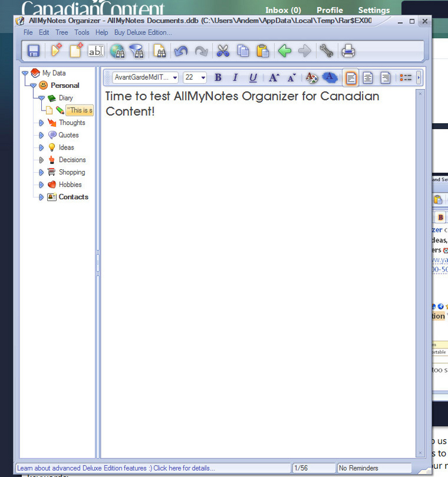Collapse the My Data root node
The image size is (448, 477).
[x=25, y=74]
